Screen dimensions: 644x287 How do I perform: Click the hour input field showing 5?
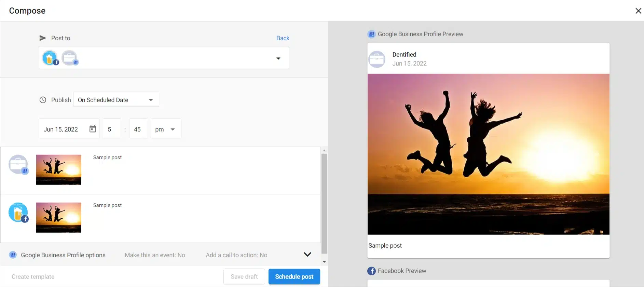click(x=112, y=129)
